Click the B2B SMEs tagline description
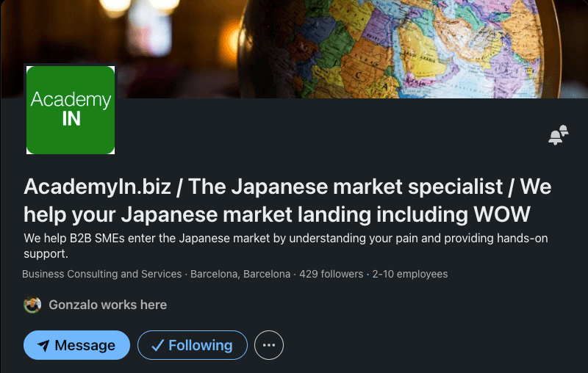Viewport: 588px width, 373px height. click(286, 246)
